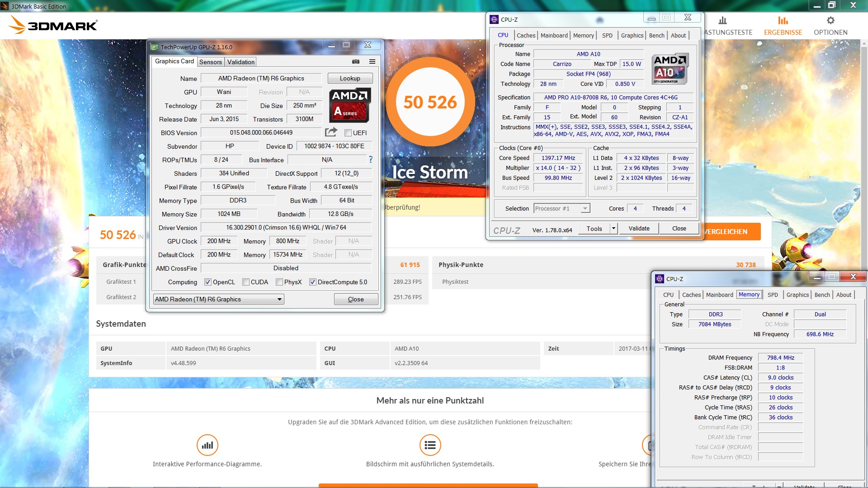The width and height of the screenshot is (868, 488).
Task: Click Close button in top CPU-Z window
Action: pyautogui.click(x=679, y=229)
